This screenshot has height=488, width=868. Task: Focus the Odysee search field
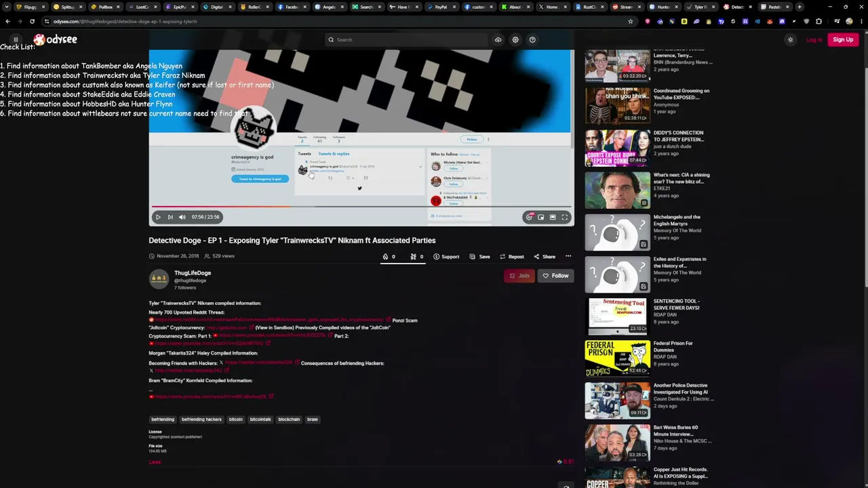point(406,40)
